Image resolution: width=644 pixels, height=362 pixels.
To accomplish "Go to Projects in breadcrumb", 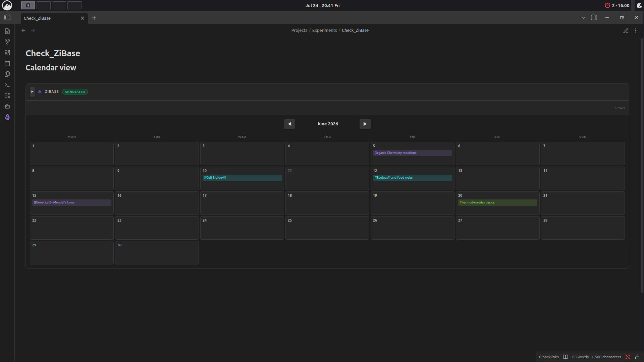I will click(299, 31).
